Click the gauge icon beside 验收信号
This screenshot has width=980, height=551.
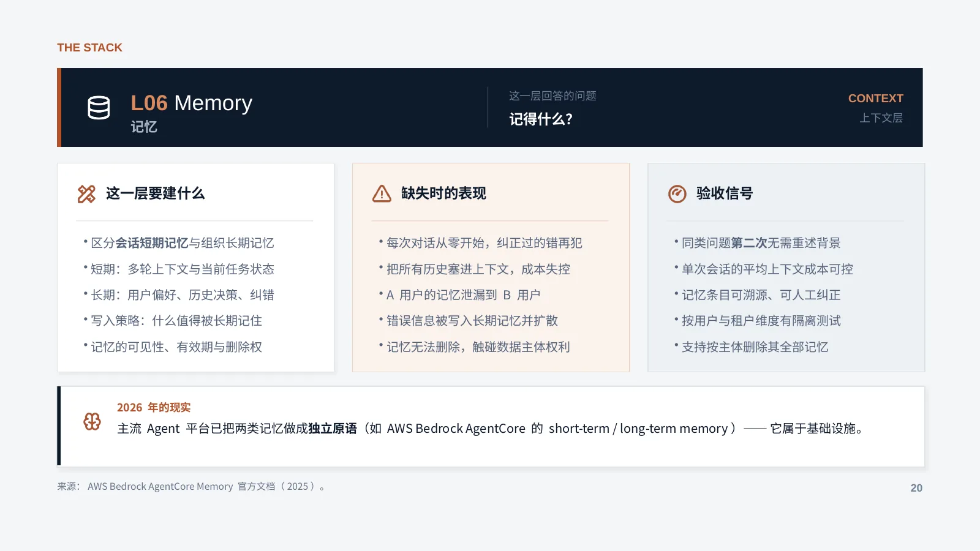pos(677,194)
